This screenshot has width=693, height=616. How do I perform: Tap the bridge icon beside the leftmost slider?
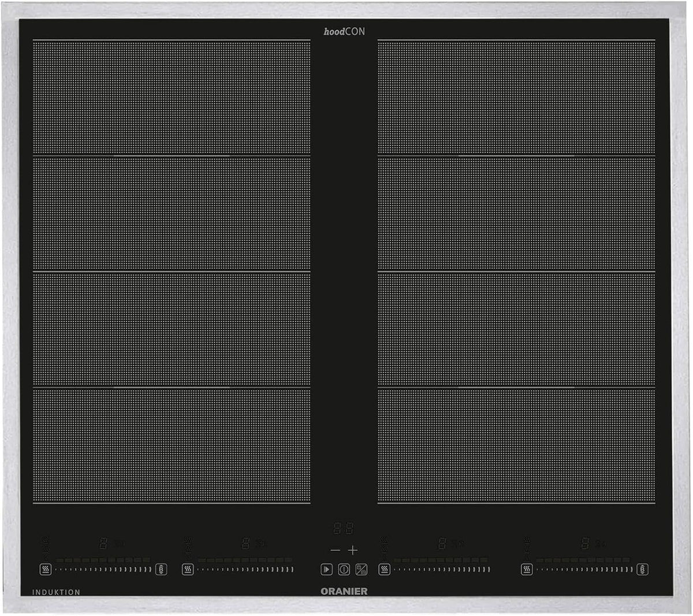pos(161,569)
